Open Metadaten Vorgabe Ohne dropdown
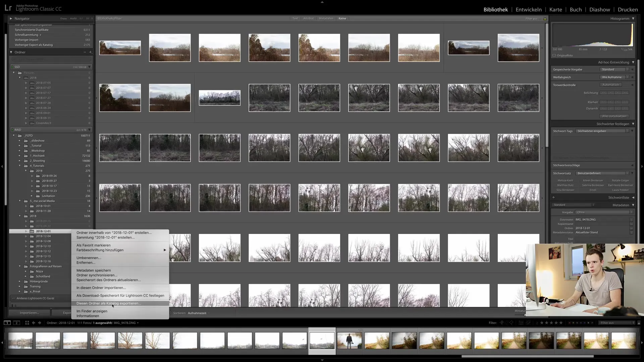 pyautogui.click(x=604, y=212)
